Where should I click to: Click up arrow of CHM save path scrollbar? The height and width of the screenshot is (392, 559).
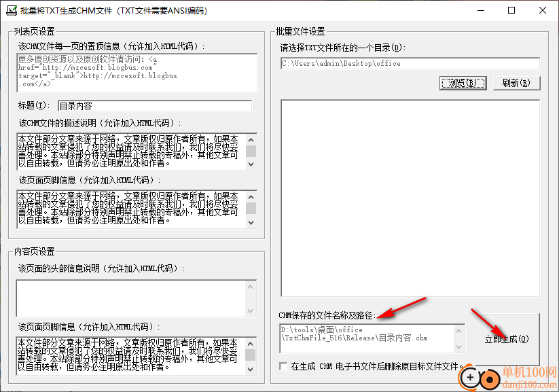pos(459,331)
